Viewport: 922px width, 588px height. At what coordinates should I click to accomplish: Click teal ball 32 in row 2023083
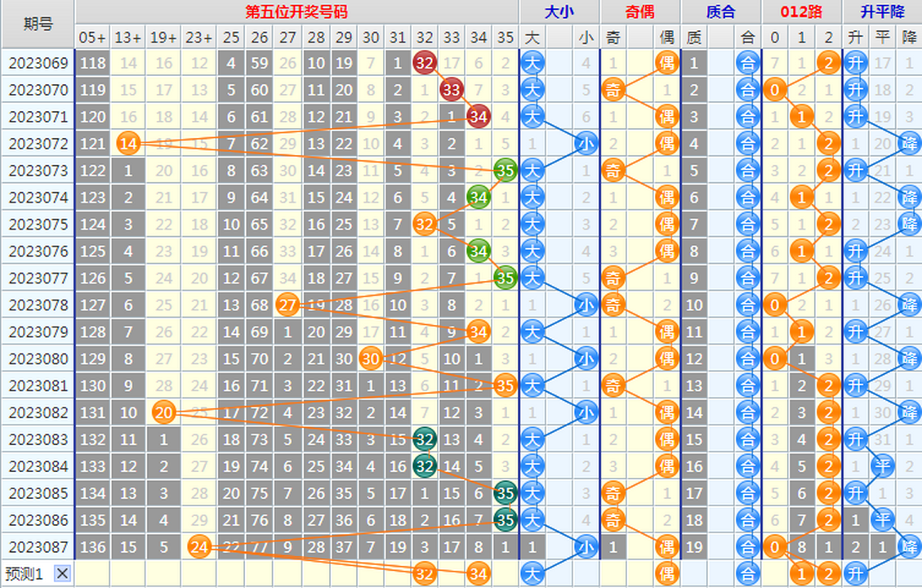click(424, 439)
